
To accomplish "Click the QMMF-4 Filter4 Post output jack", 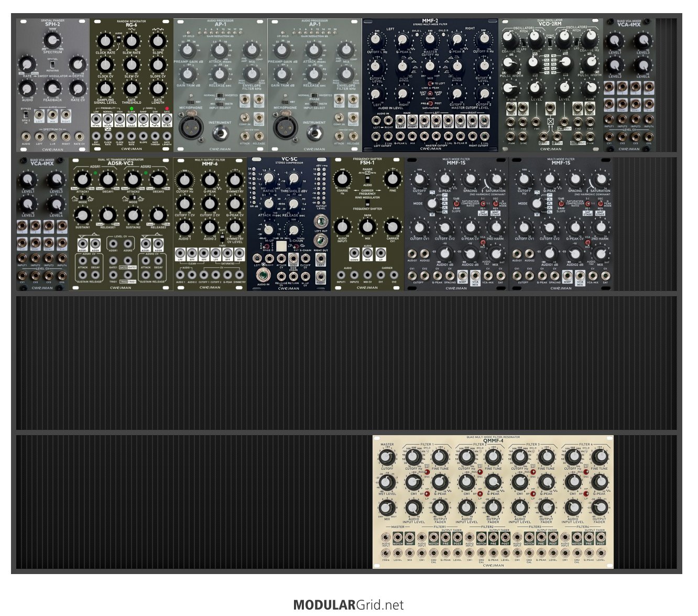I will [601, 537].
